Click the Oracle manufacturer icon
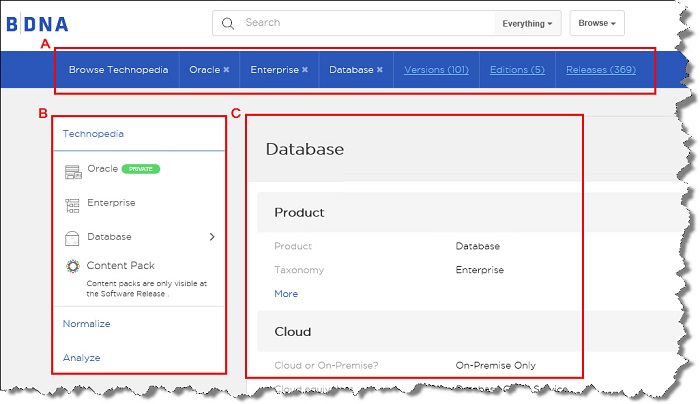This screenshot has height=404, width=700. pos(73,172)
